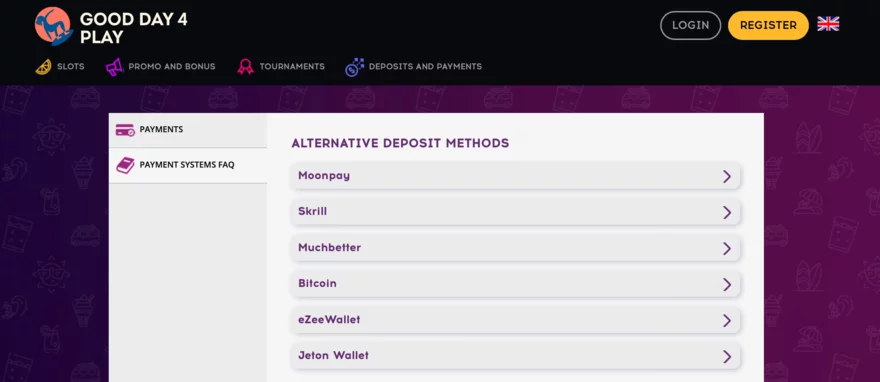Image resolution: width=880 pixels, height=382 pixels.
Task: Select the Payment Systems FAQ tab
Action: [188, 165]
